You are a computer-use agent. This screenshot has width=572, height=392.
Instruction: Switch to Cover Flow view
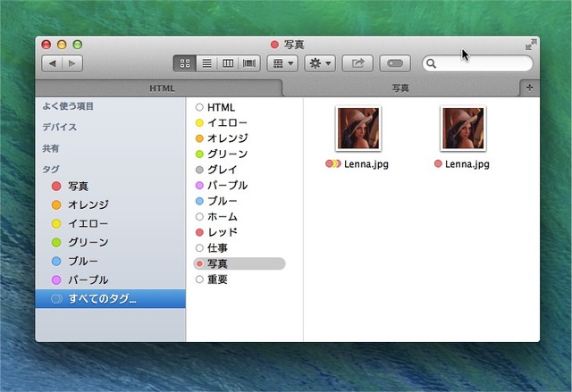click(x=249, y=63)
